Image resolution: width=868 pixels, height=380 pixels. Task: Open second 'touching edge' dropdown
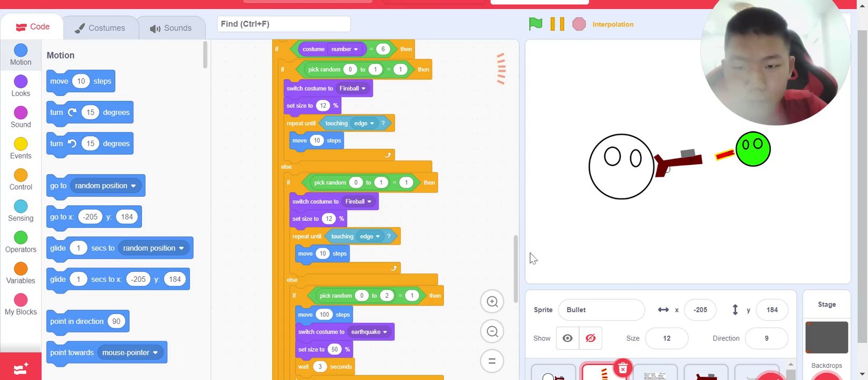[x=370, y=236]
